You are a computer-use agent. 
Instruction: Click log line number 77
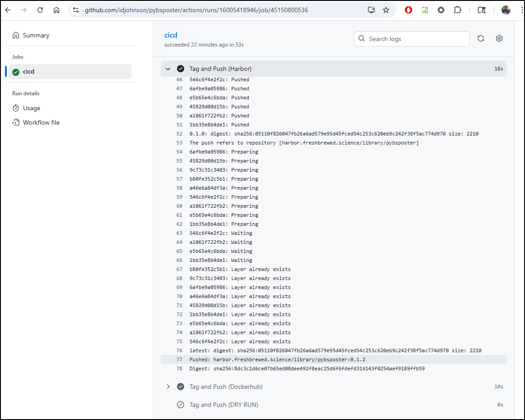tap(179, 359)
